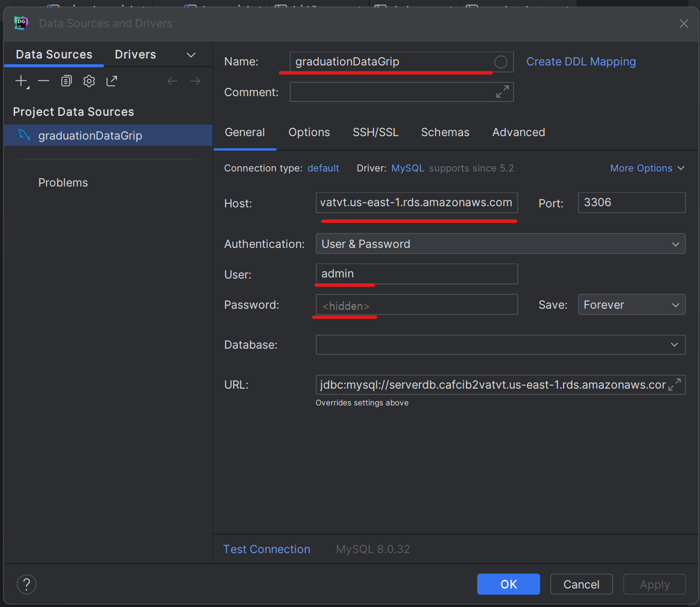Close the Data Sources and Drivers dialog
This screenshot has width=700, height=607.
684,23
